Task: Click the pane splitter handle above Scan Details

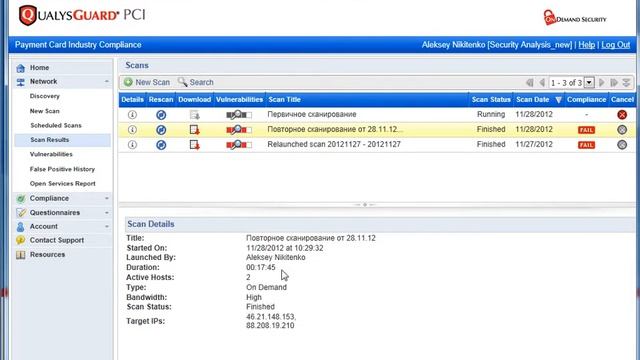Action: (x=364, y=204)
